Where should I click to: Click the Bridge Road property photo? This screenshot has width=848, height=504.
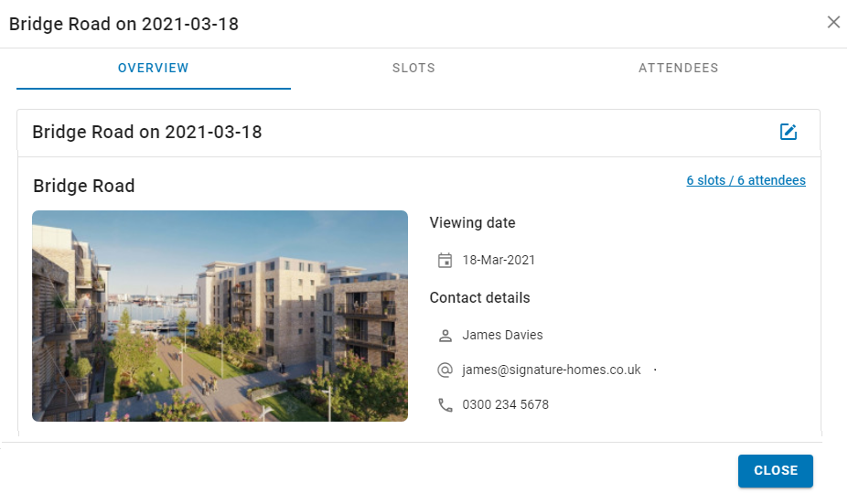pos(220,316)
